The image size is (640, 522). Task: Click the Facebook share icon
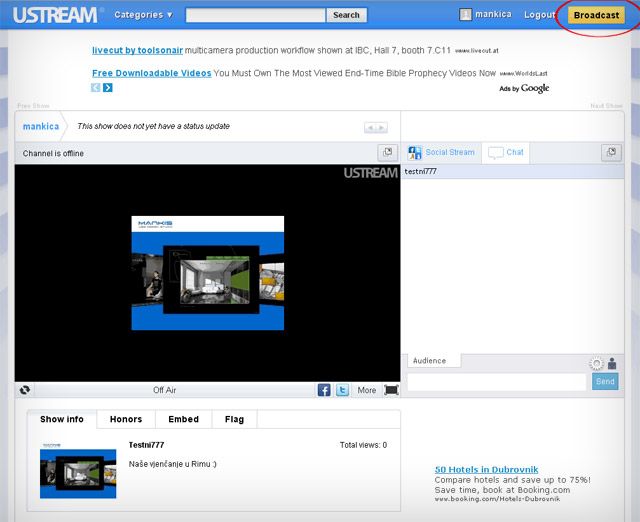324,390
